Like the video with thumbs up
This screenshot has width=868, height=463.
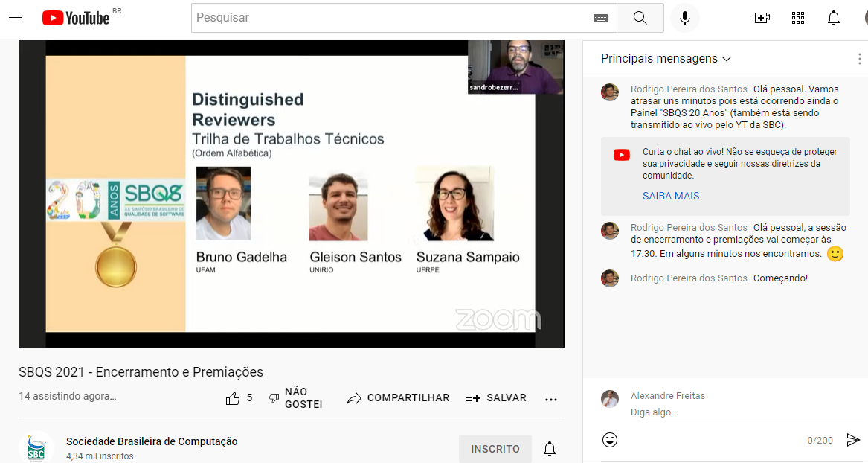point(233,398)
